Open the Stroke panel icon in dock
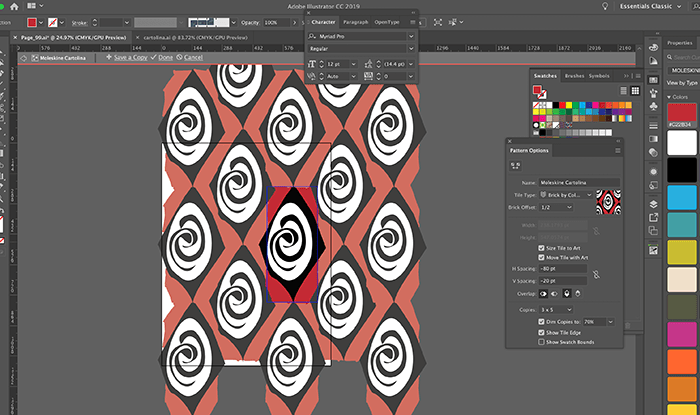The height and width of the screenshot is (415, 700). (653, 126)
